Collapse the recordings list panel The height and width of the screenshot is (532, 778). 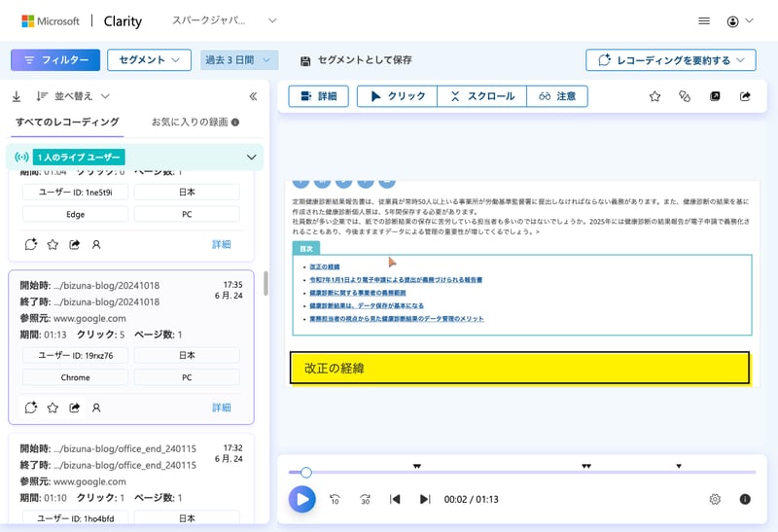pyautogui.click(x=253, y=96)
